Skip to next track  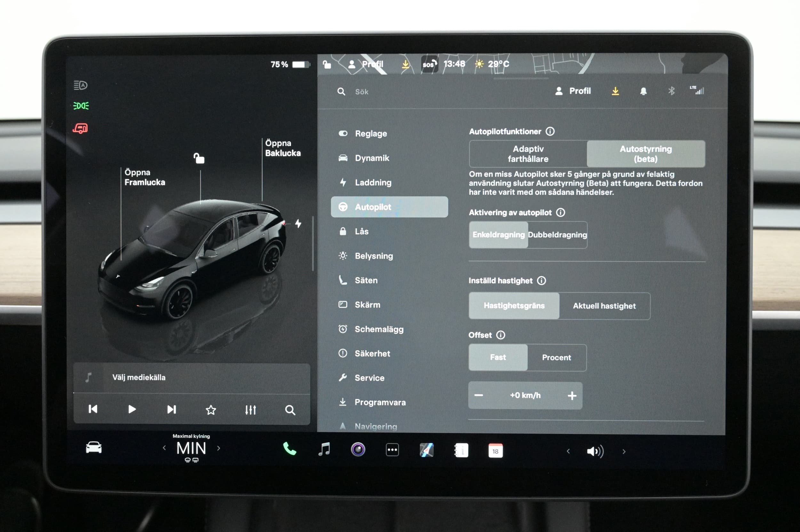[172, 409]
